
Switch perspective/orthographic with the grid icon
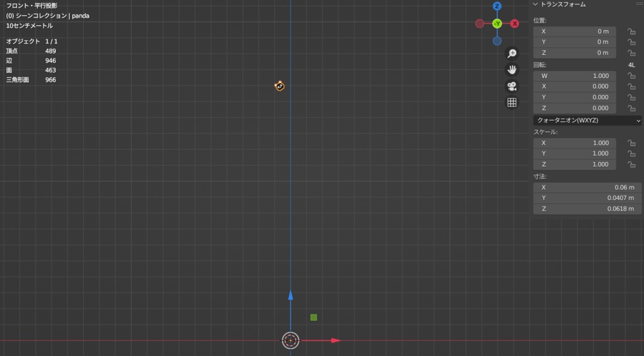pyautogui.click(x=512, y=103)
